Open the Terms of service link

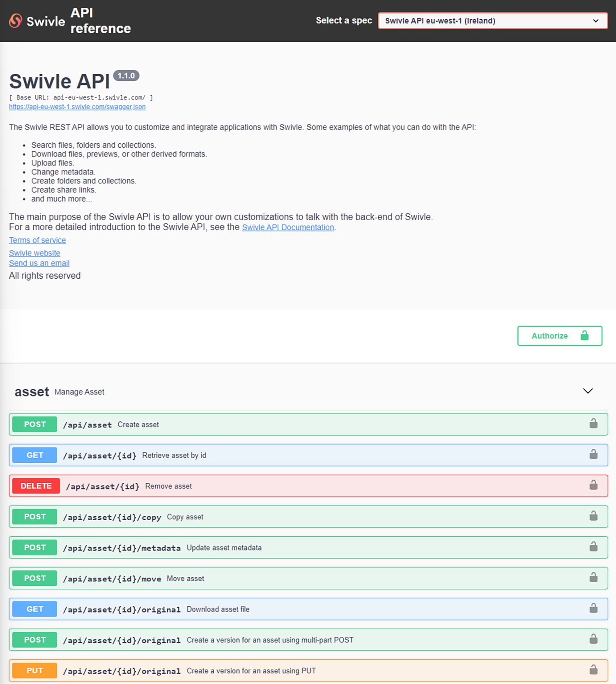(x=37, y=240)
